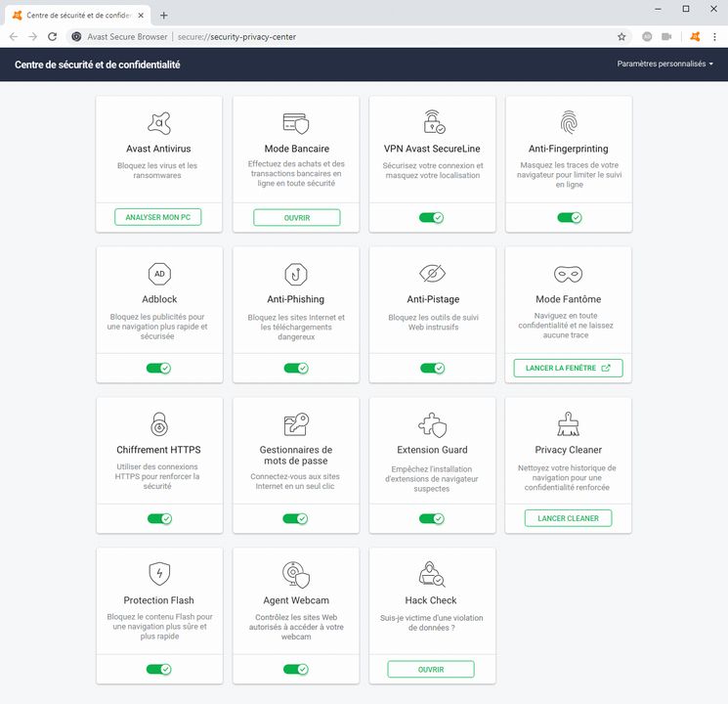Viewport: 728px width, 704px height.
Task: Click OUVRIR under Hack Check
Action: [x=431, y=669]
